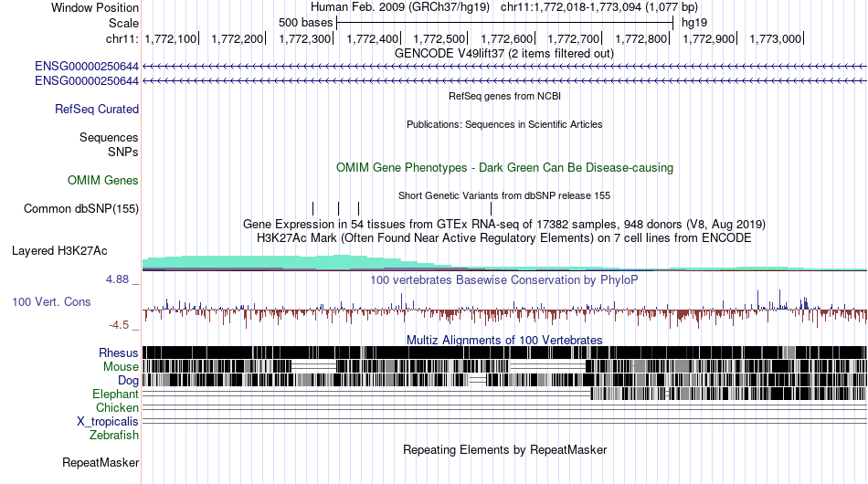
Task: Click Repeating Elements by RepeatMasker title
Action: click(504, 449)
